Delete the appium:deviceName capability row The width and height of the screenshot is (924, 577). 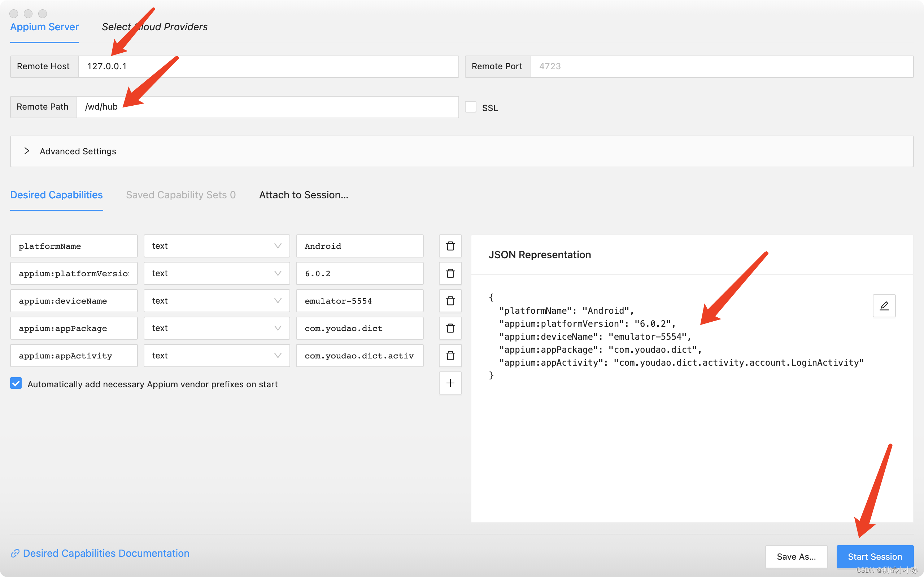coord(450,301)
